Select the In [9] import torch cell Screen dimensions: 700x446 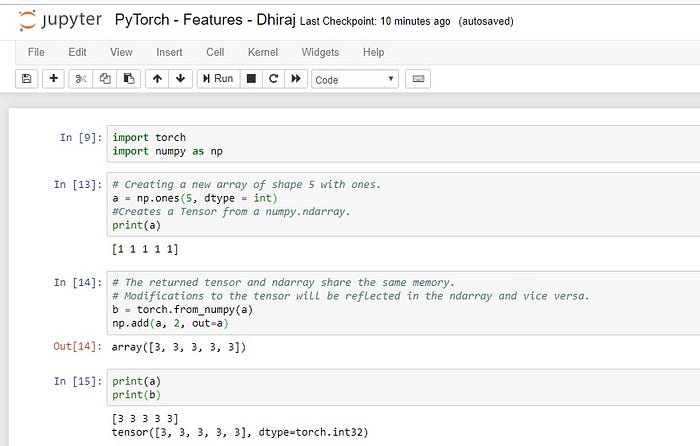[404, 144]
